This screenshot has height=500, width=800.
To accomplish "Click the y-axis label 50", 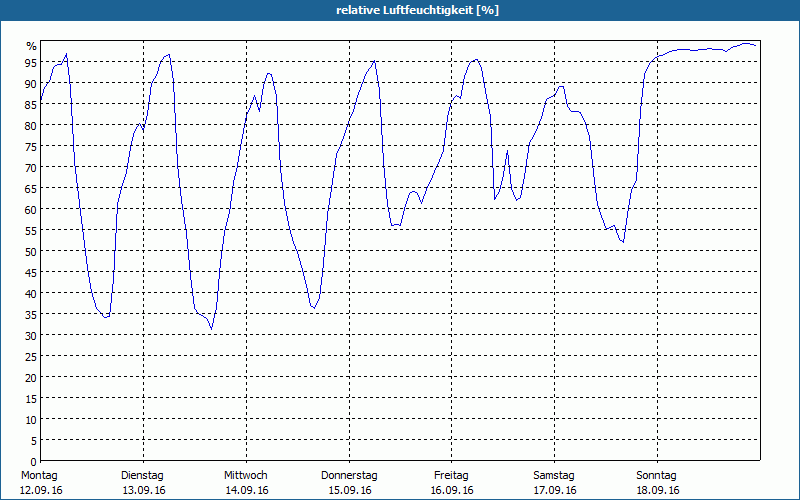I will click(31, 251).
